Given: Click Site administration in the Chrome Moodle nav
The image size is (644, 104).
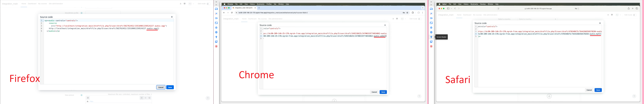Looking at the screenshot, I should click(x=275, y=19).
